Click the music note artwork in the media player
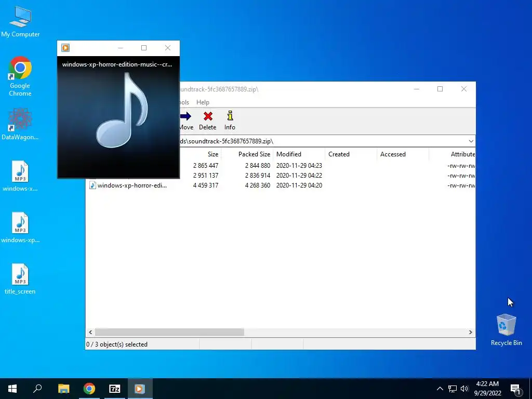 (122, 110)
